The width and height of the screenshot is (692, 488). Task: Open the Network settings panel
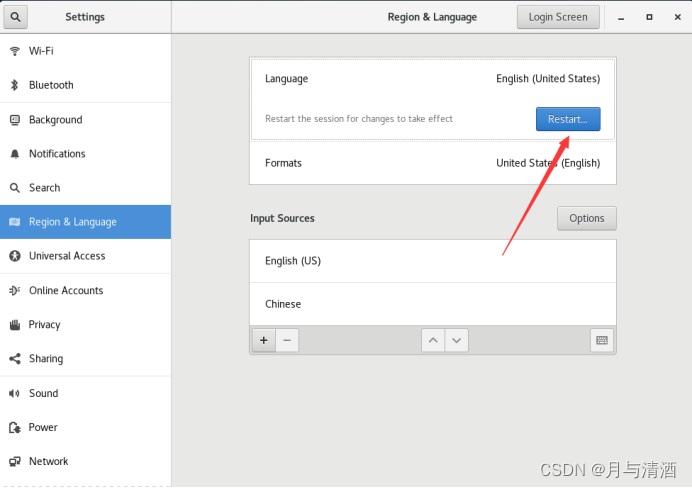[x=86, y=462]
